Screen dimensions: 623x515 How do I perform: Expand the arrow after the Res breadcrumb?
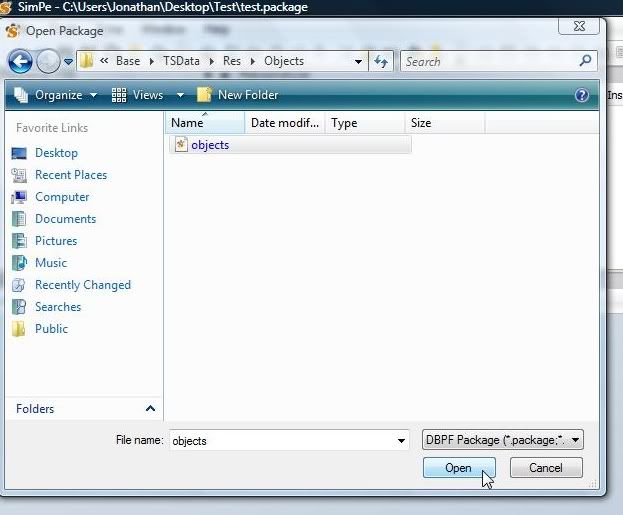click(x=253, y=62)
